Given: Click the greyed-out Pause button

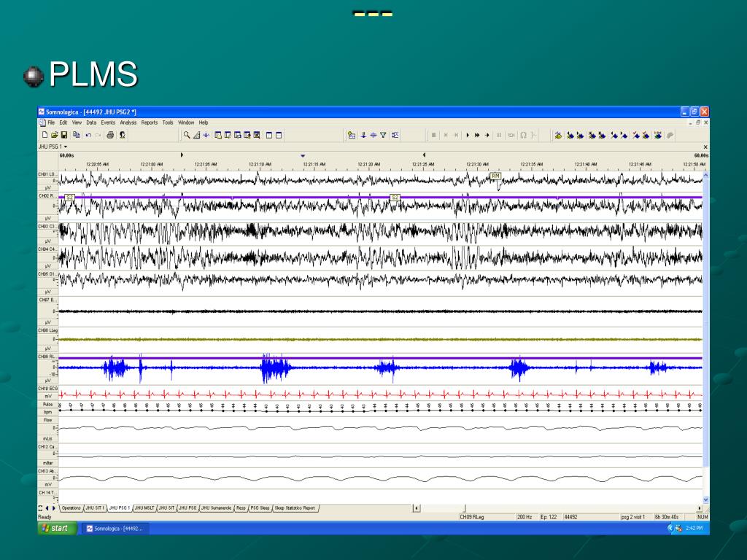Looking at the screenshot, I should [x=499, y=135].
